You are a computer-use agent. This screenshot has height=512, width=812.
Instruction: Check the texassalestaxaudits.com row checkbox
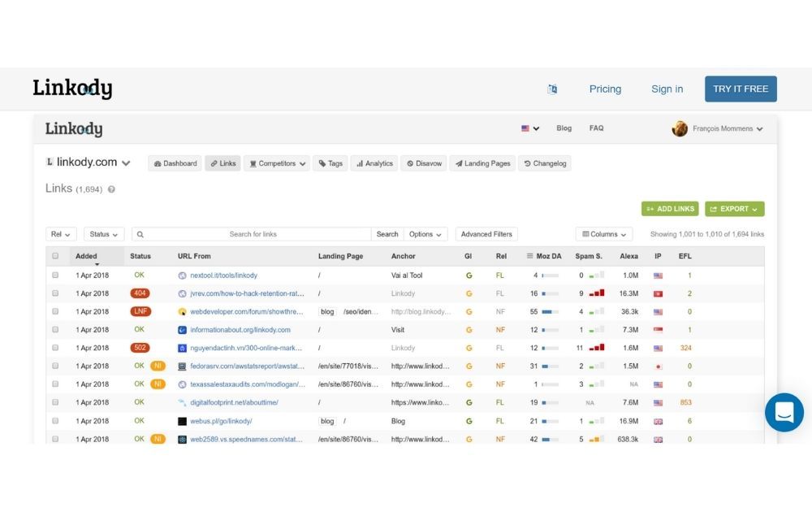[x=55, y=384]
